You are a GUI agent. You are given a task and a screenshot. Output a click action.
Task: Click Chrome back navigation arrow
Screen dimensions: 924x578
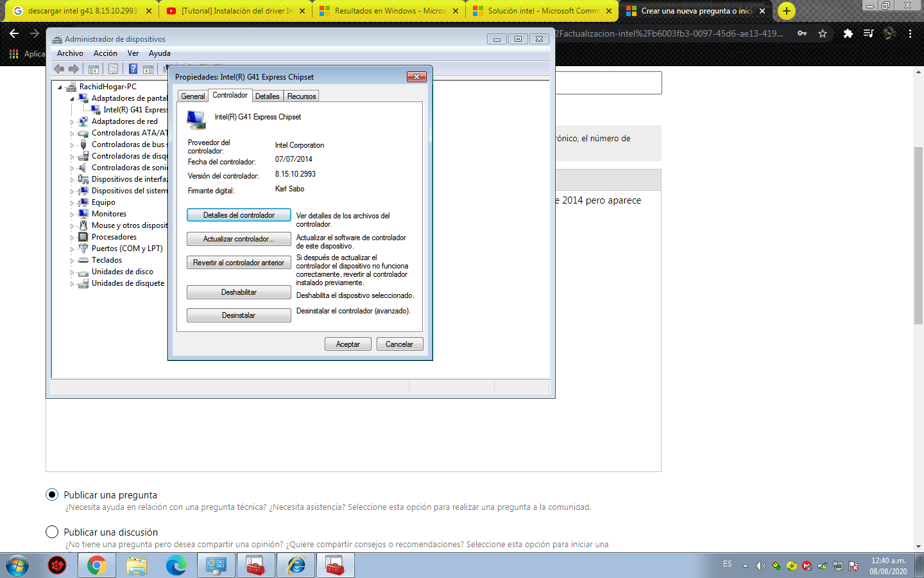(x=14, y=33)
